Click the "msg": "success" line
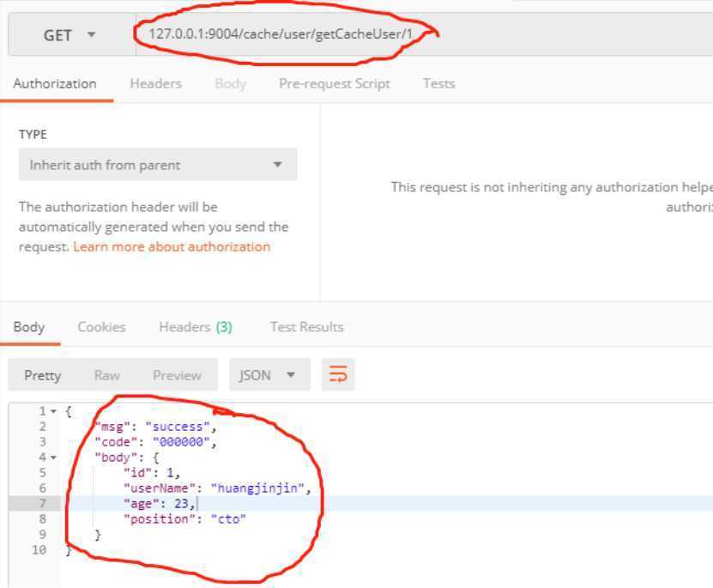The height and width of the screenshot is (588, 713). [x=155, y=427]
